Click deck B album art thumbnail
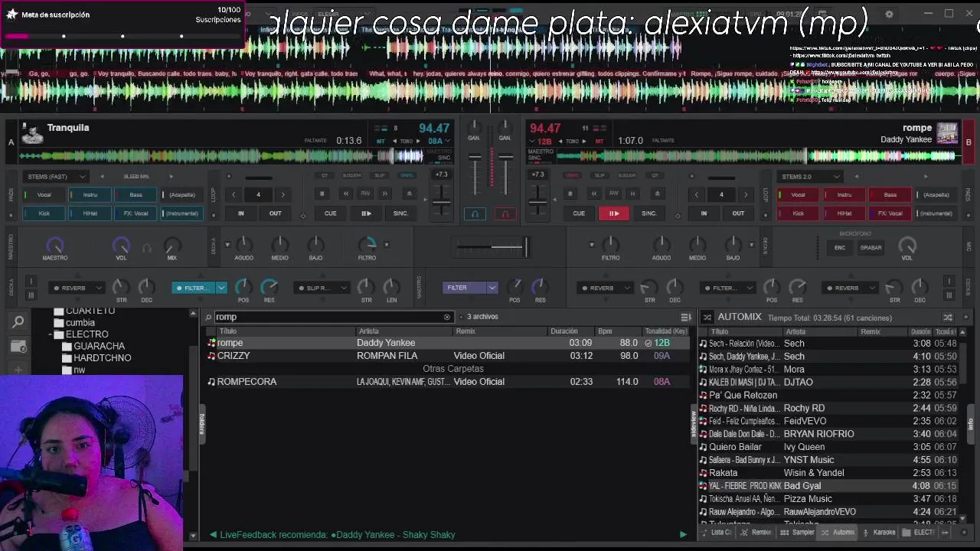This screenshot has width=980, height=551. click(948, 133)
